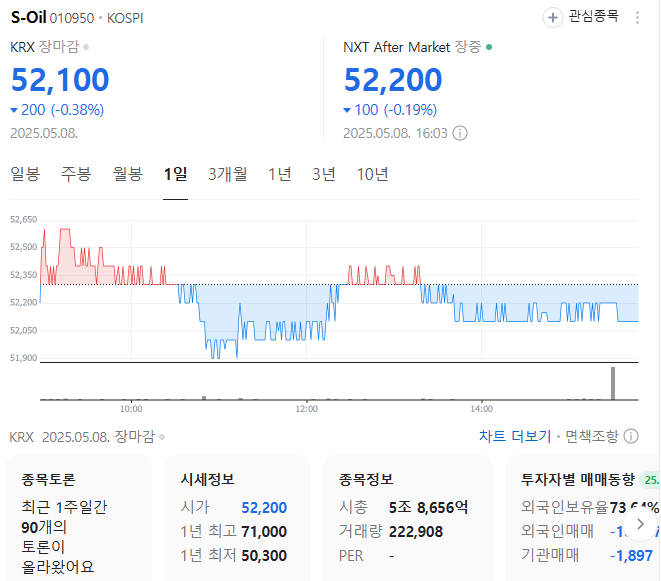This screenshot has width=661, height=581.
Task: Select the 1년 chart tab
Action: tap(280, 174)
